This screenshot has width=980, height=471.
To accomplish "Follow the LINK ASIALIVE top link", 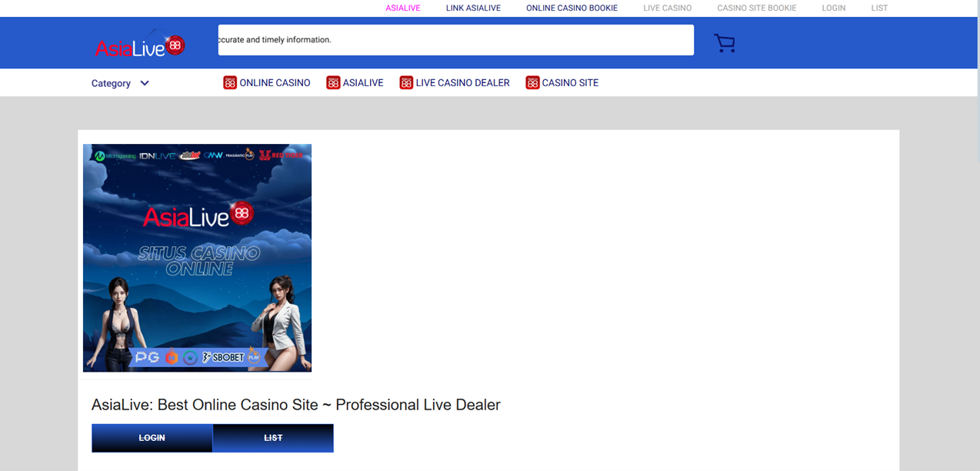I will pos(473,8).
